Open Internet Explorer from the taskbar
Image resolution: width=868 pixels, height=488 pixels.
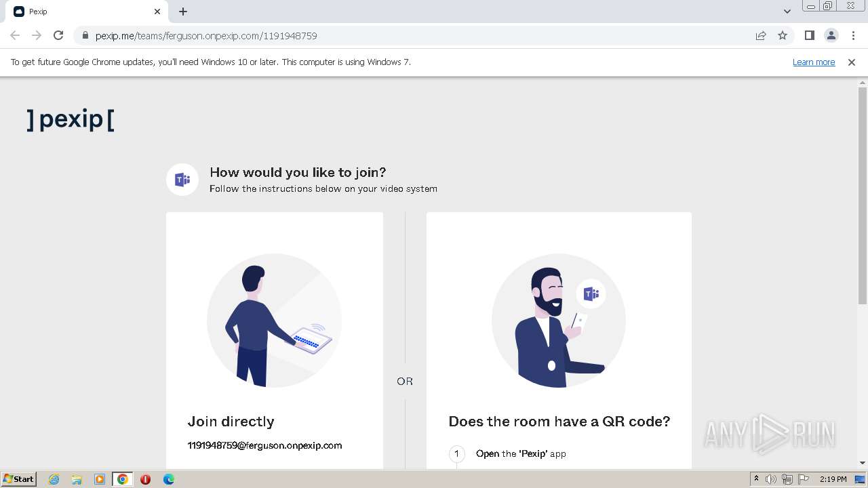tap(54, 479)
